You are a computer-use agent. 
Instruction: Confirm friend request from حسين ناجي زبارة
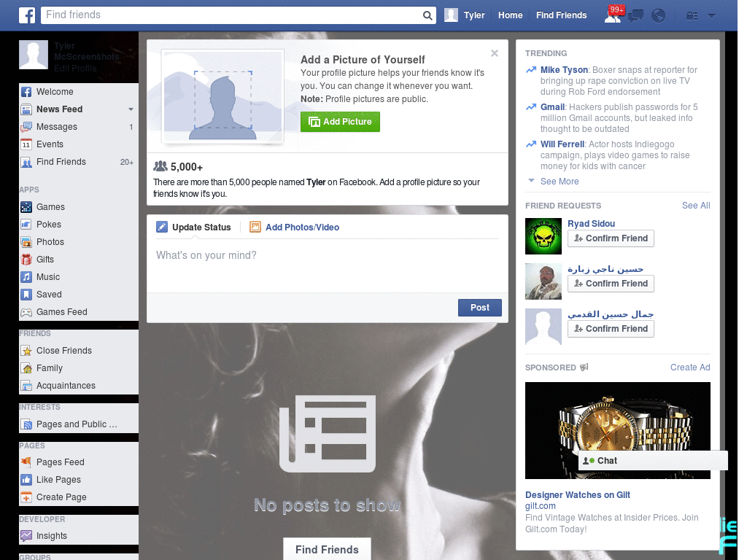pyautogui.click(x=611, y=284)
